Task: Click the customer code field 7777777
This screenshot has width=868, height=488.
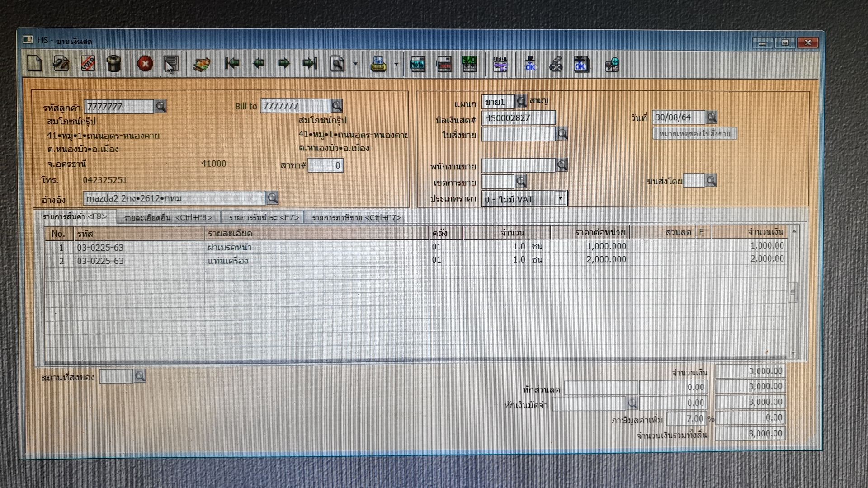Action: pyautogui.click(x=119, y=107)
